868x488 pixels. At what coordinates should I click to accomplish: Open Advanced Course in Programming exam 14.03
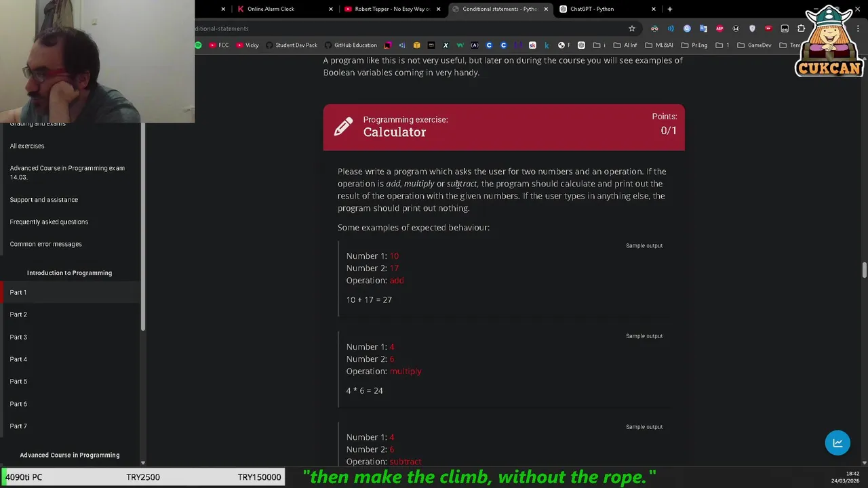pyautogui.click(x=67, y=172)
